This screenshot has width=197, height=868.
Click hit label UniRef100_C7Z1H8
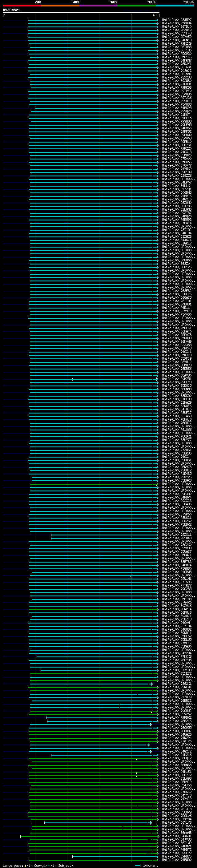point(177,670)
